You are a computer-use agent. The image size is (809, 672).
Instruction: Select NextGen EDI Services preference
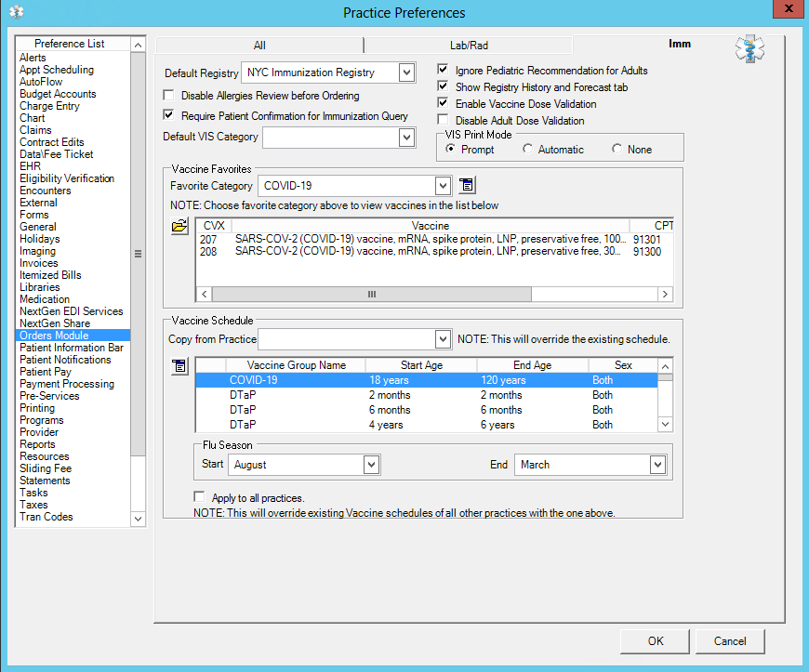72,311
